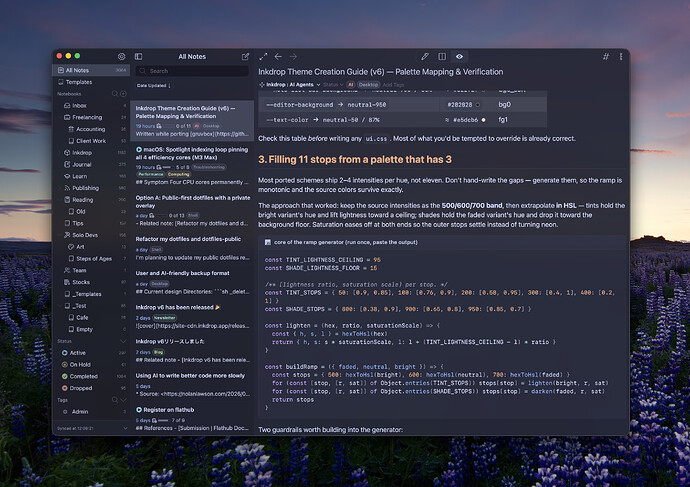The height and width of the screenshot is (487, 690).
Task: Open the Option A Public-first dotfiles note
Action: [x=192, y=211]
